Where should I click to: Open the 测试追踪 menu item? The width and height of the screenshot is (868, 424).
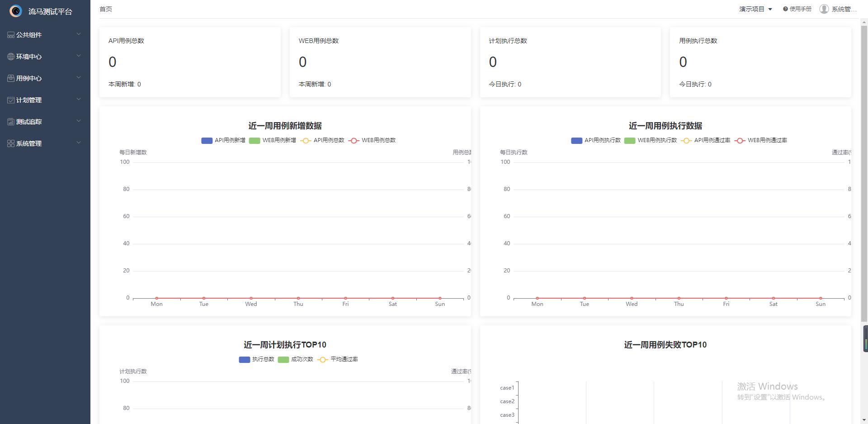pos(45,122)
